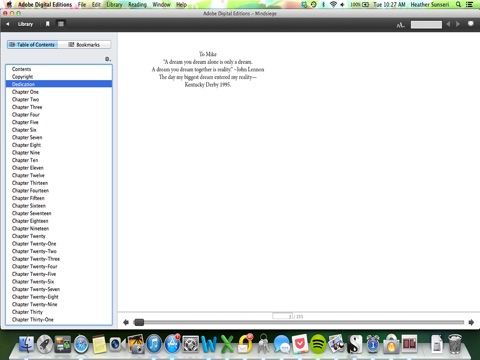Jump to Chapter Eighteen

point(59,221)
